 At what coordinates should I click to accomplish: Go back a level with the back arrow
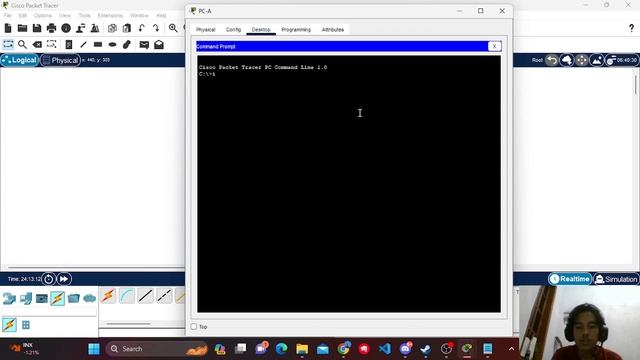pos(552,60)
